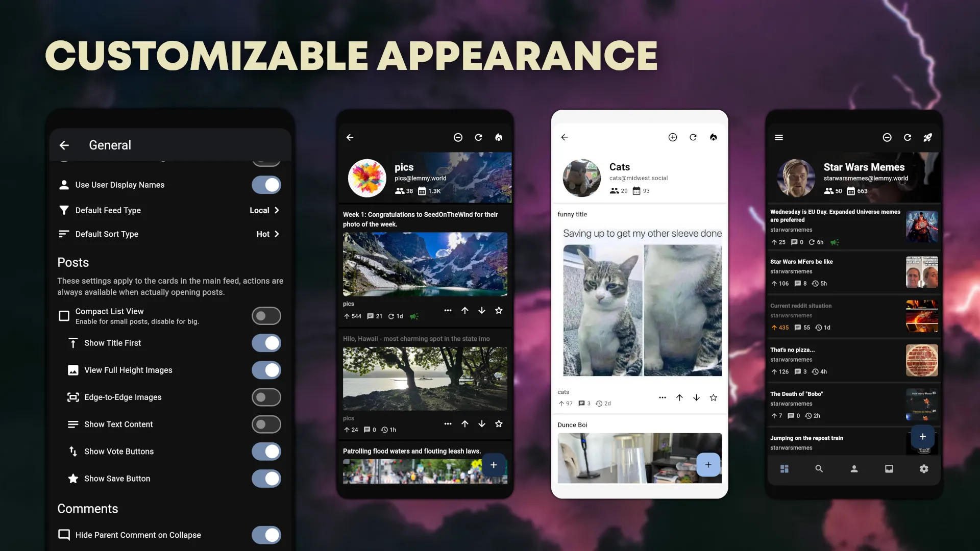Click the Use User Display Names toggle
The image size is (980, 551).
pos(266,185)
